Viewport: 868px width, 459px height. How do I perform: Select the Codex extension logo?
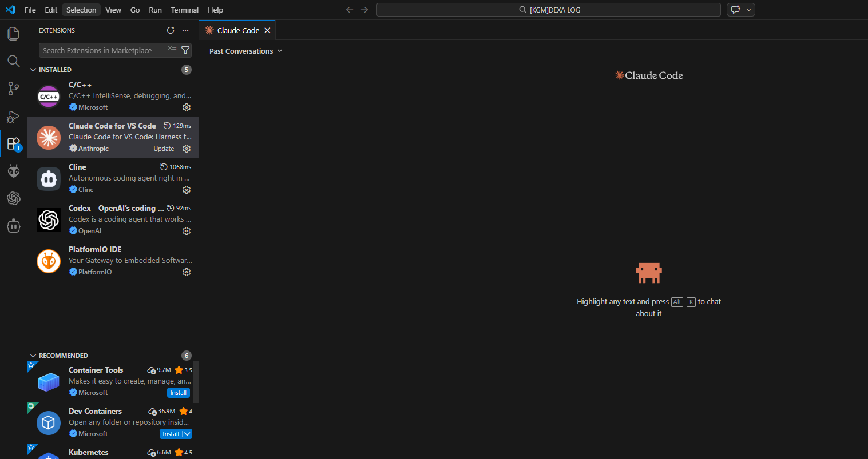(x=49, y=220)
